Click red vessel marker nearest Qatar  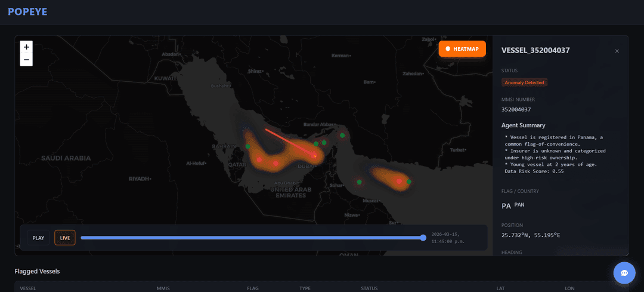click(x=259, y=160)
